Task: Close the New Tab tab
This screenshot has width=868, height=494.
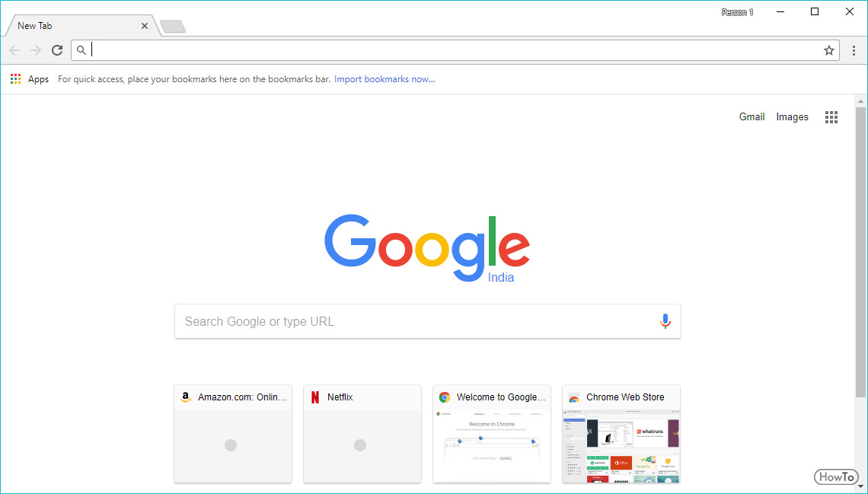Action: [x=145, y=26]
